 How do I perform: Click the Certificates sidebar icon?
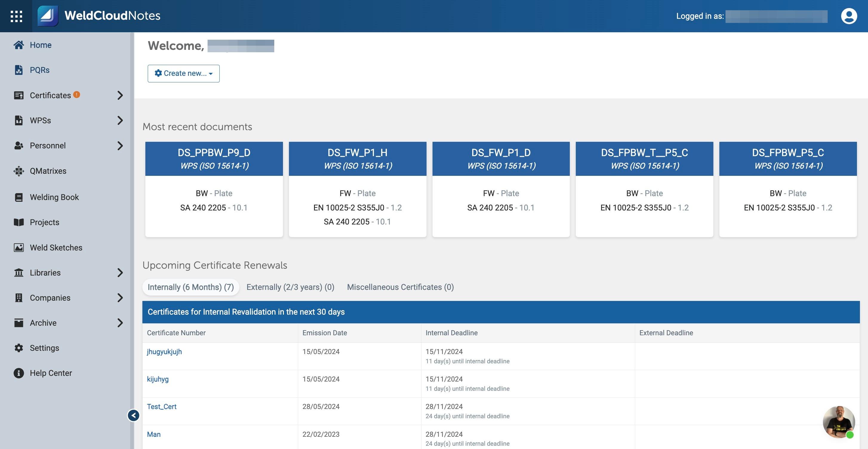[19, 96]
